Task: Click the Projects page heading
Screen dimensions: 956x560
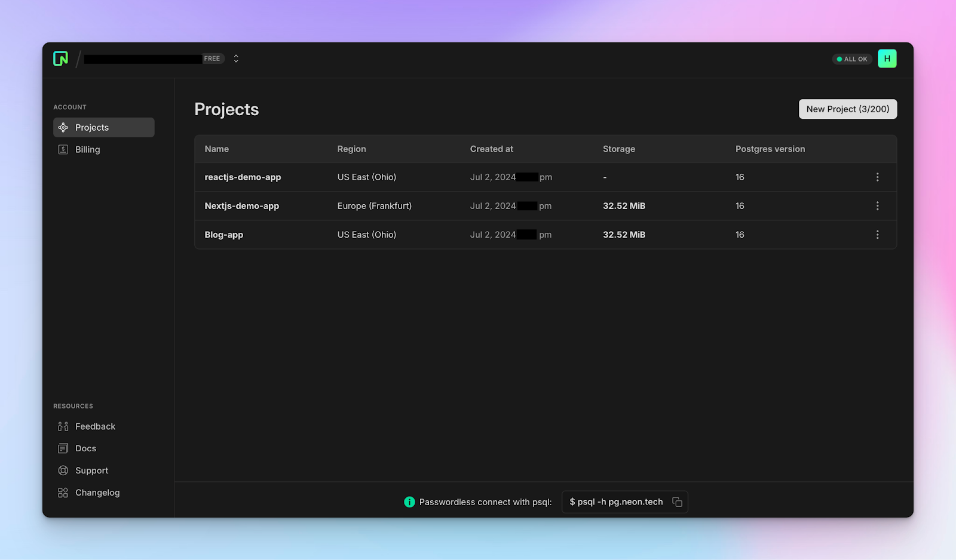Action: click(226, 109)
